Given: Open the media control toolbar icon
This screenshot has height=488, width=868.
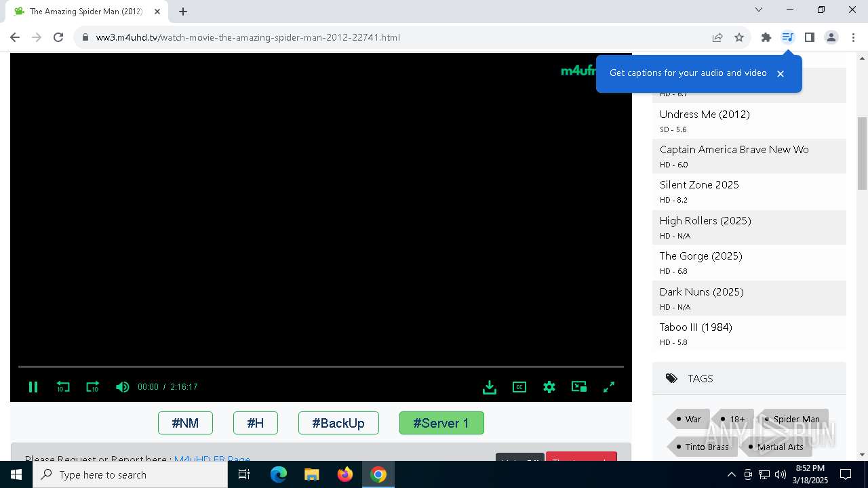Looking at the screenshot, I should coord(788,37).
